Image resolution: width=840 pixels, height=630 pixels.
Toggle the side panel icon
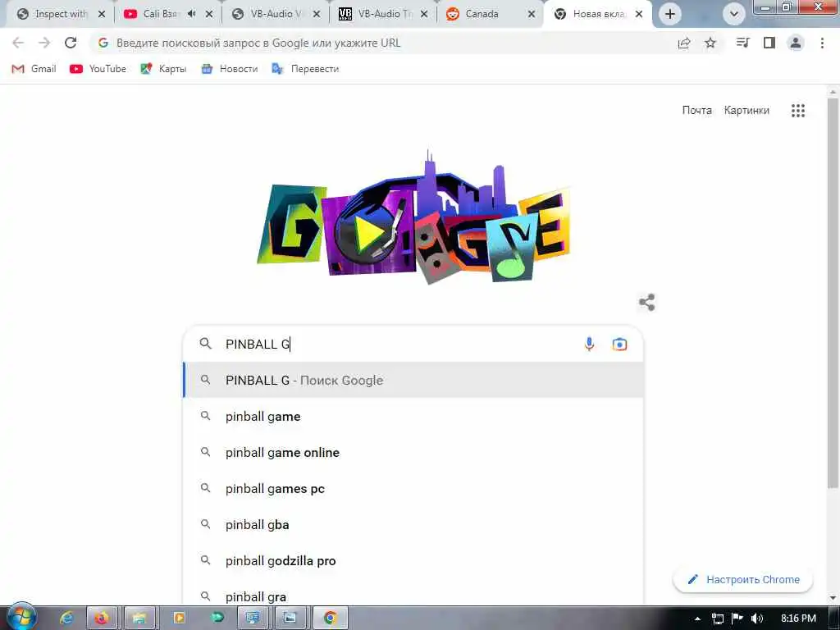point(769,43)
